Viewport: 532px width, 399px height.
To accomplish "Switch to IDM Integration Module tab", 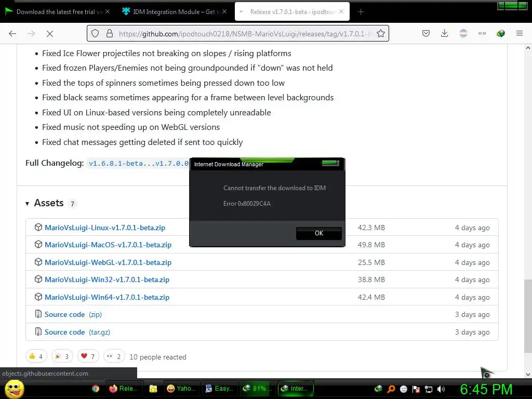I will click(x=174, y=12).
